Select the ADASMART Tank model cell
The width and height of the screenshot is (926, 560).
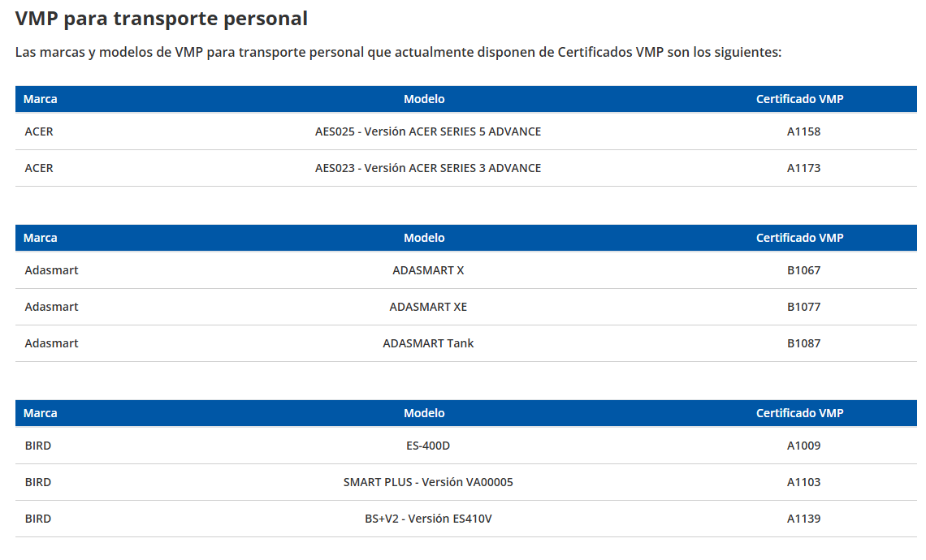[x=428, y=343]
